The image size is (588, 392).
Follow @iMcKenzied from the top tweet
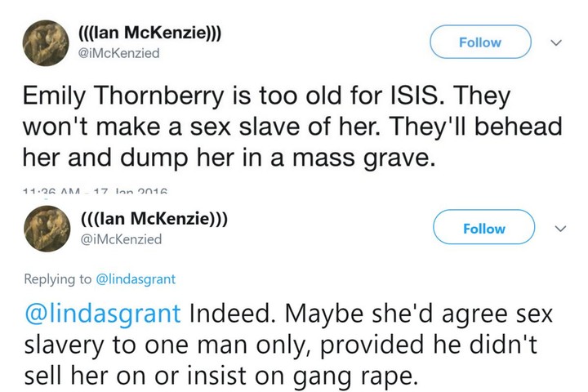pos(480,42)
